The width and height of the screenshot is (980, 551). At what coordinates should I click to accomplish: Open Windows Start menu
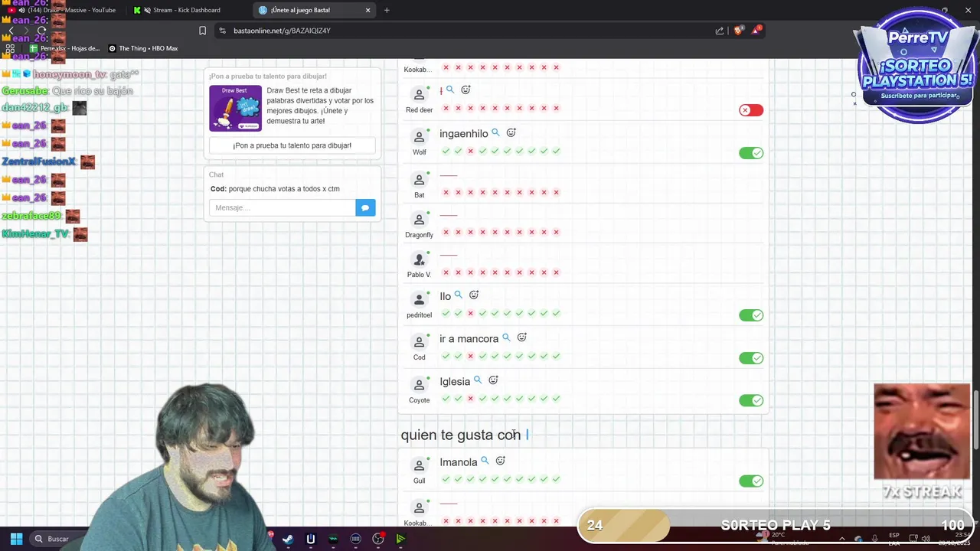click(x=16, y=539)
